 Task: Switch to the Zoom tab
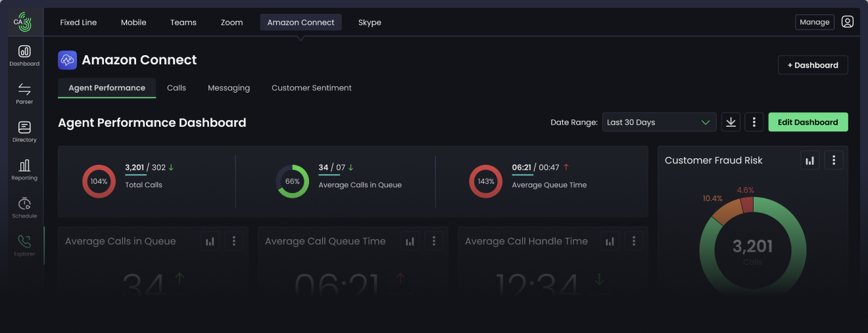(x=232, y=22)
